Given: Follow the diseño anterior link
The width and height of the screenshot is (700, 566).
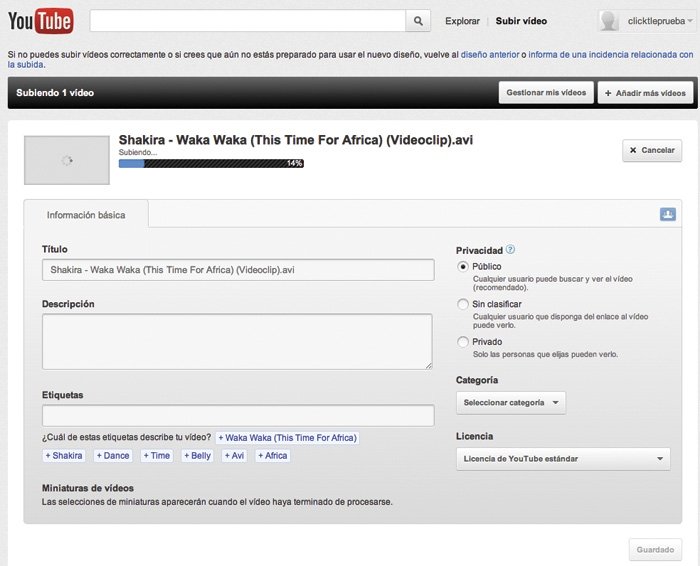Looking at the screenshot, I should click(490, 54).
